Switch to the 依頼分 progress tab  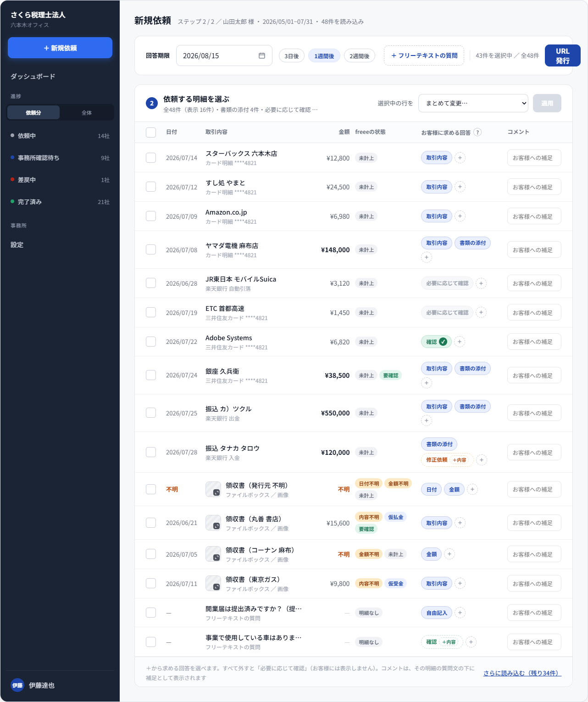[x=33, y=112]
